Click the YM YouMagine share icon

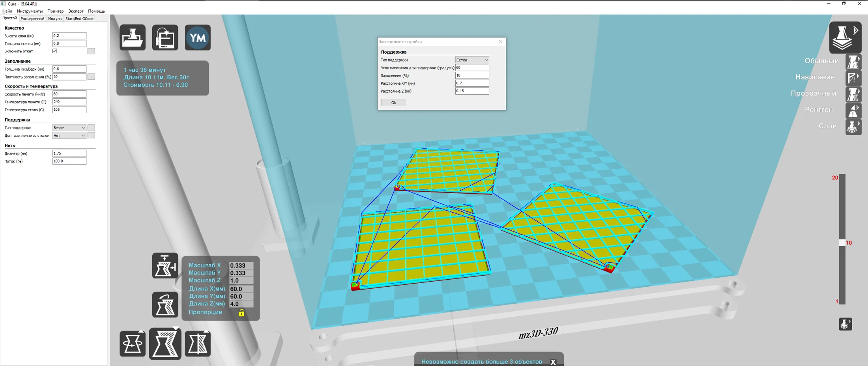click(x=198, y=37)
